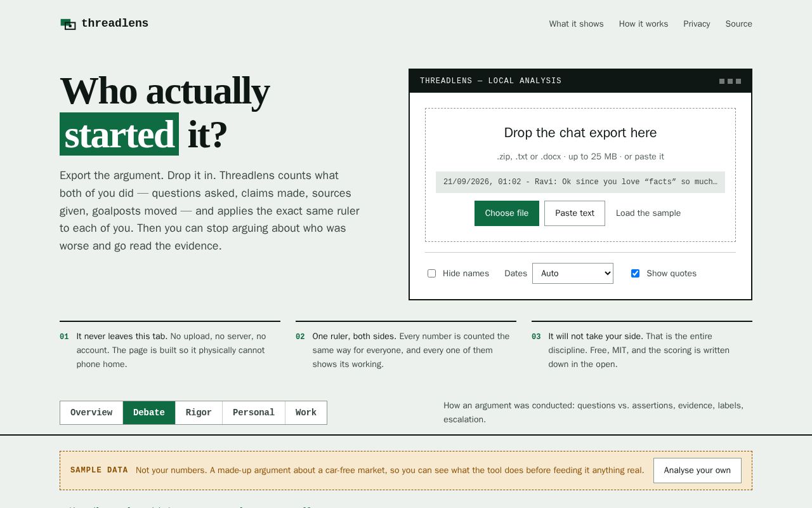Open the Dates format dropdown
The height and width of the screenshot is (508, 812).
[x=573, y=274]
